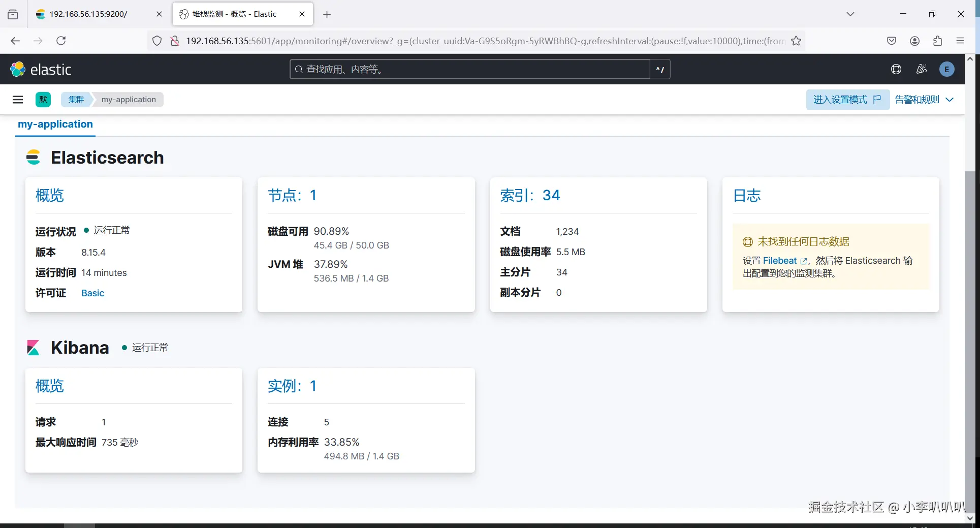Click the Kibana logo icon beside the heading
This screenshot has width=980, height=528.
click(x=34, y=348)
